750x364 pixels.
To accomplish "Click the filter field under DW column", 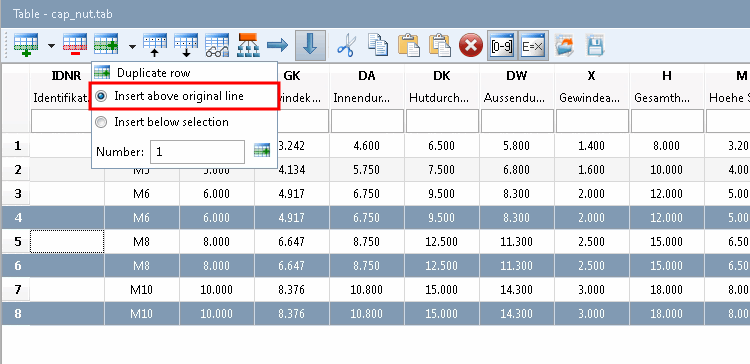I will (518, 121).
